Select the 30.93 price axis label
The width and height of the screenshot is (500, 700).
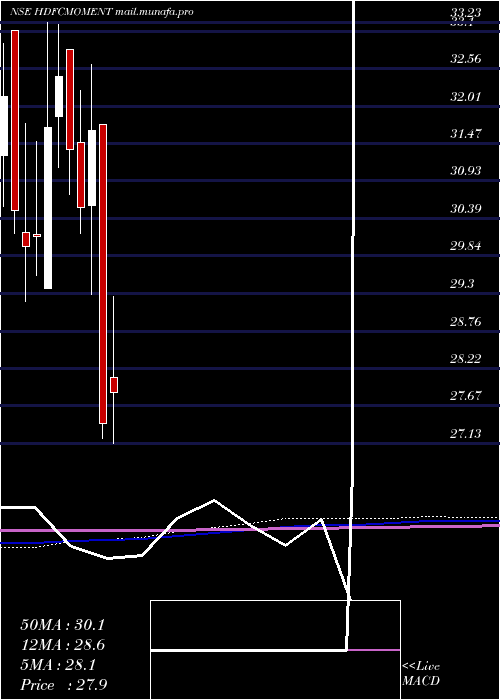tap(465, 171)
